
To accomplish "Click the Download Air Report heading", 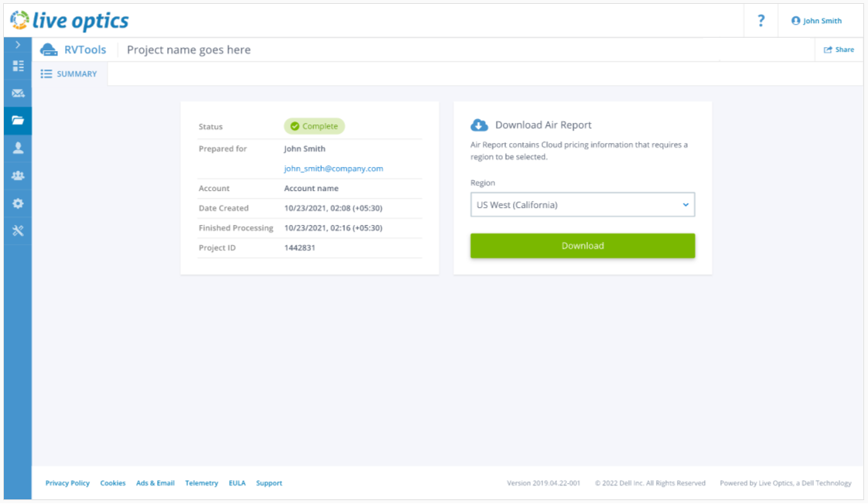I will (543, 125).
